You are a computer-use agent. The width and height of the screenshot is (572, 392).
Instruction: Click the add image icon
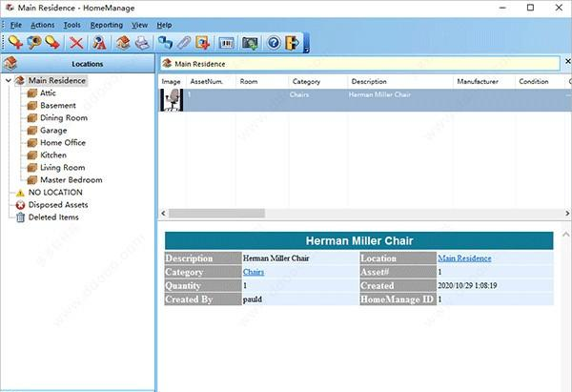203,43
